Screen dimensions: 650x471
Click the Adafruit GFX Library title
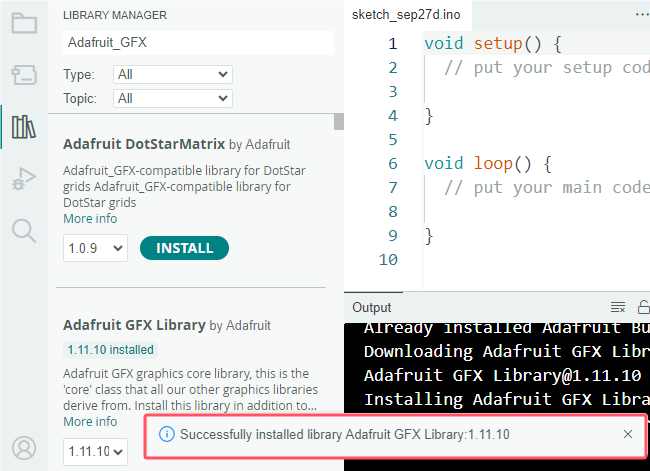click(134, 325)
